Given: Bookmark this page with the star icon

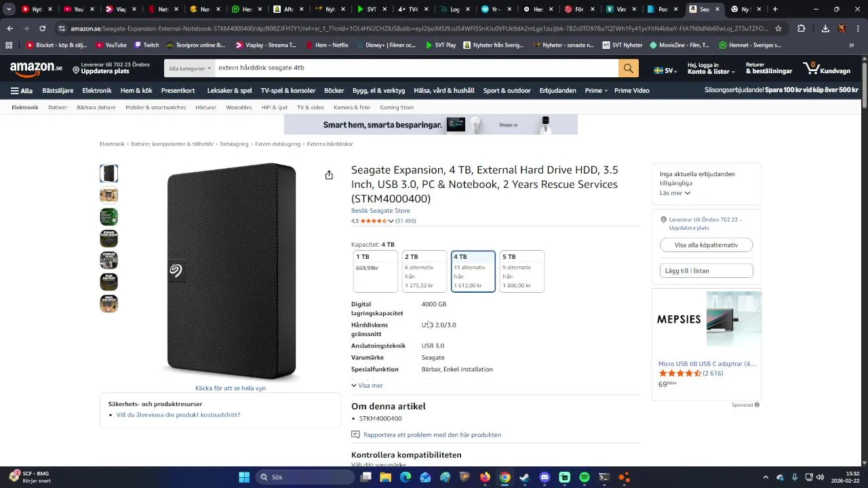Looking at the screenshot, I should point(778,28).
